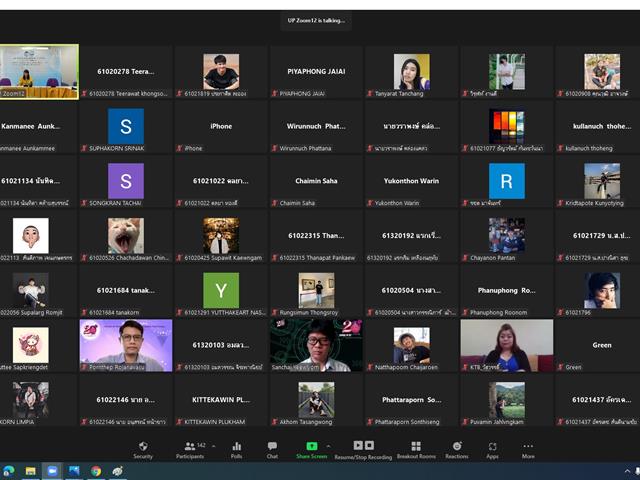Expand the caret beside Share Screen
The width and height of the screenshot is (640, 480).
[329, 446]
